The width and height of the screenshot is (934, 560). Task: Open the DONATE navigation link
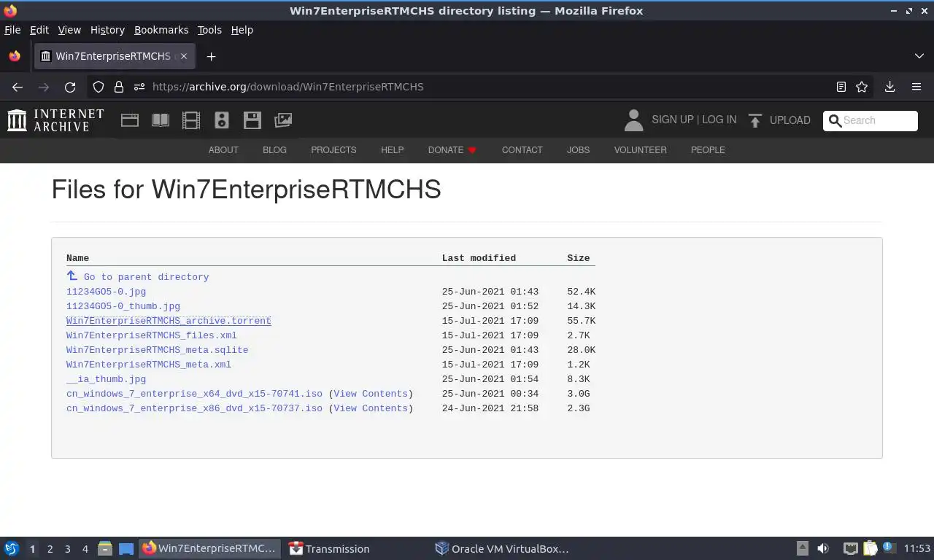point(452,150)
